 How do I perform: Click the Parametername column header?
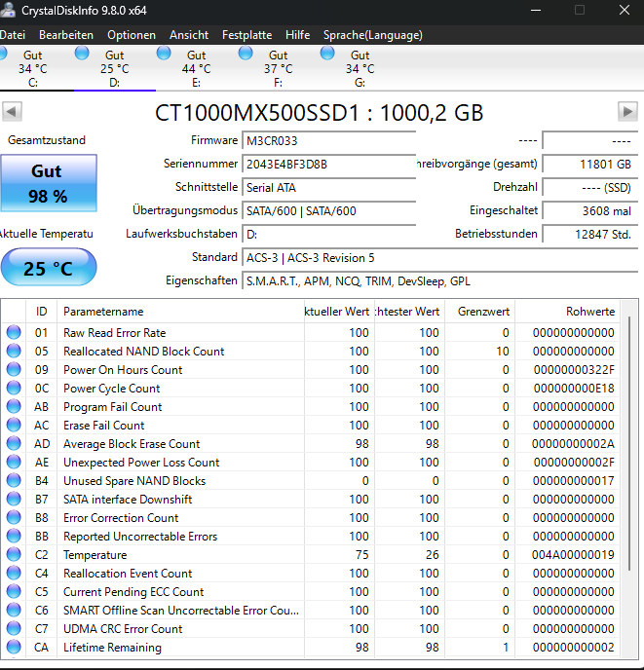point(180,312)
